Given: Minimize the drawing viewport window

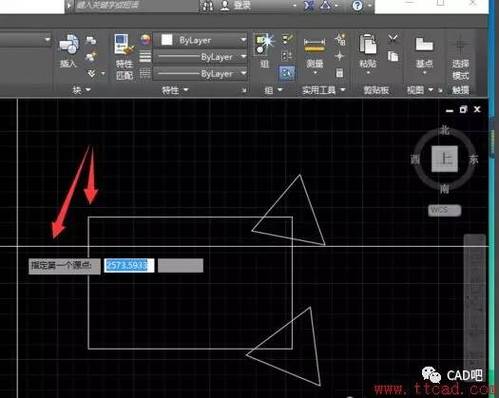Looking at the screenshot, I should pos(449,110).
